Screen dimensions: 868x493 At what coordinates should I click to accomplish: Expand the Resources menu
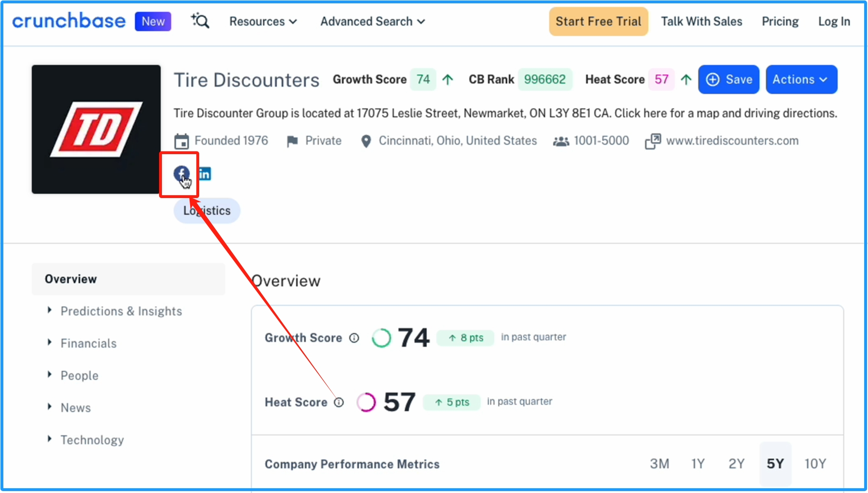click(263, 21)
